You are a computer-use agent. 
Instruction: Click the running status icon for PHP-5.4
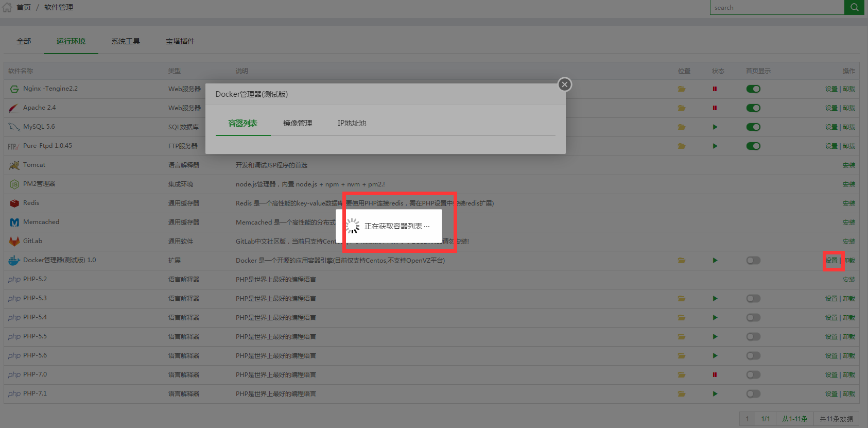coord(715,318)
